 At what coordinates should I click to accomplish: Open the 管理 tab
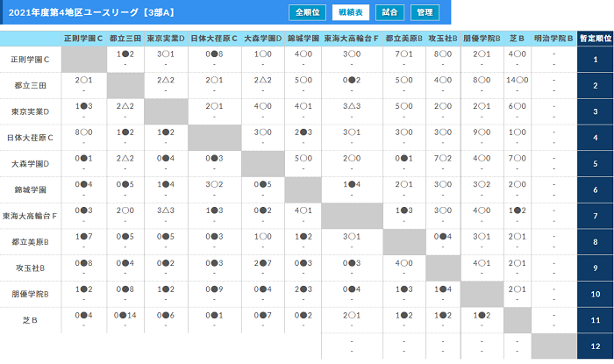425,12
